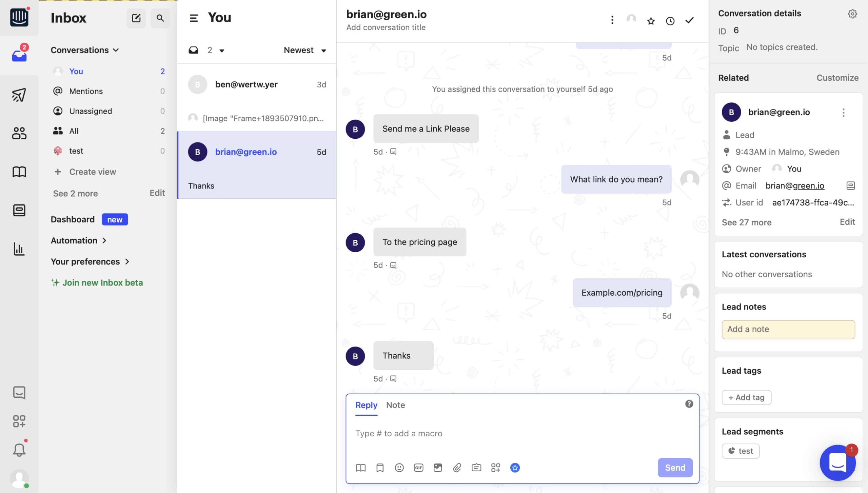Click the star/favorite conversation icon
This screenshot has width=868, height=493.
click(652, 20)
